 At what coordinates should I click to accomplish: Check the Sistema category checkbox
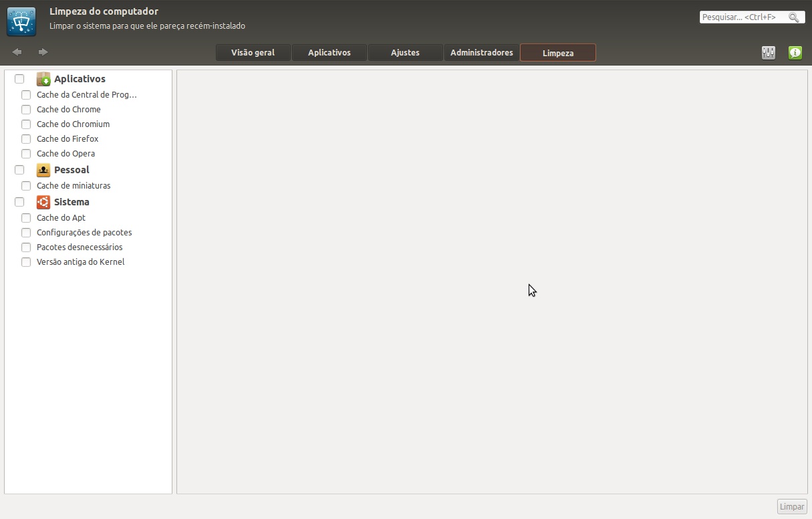point(19,202)
